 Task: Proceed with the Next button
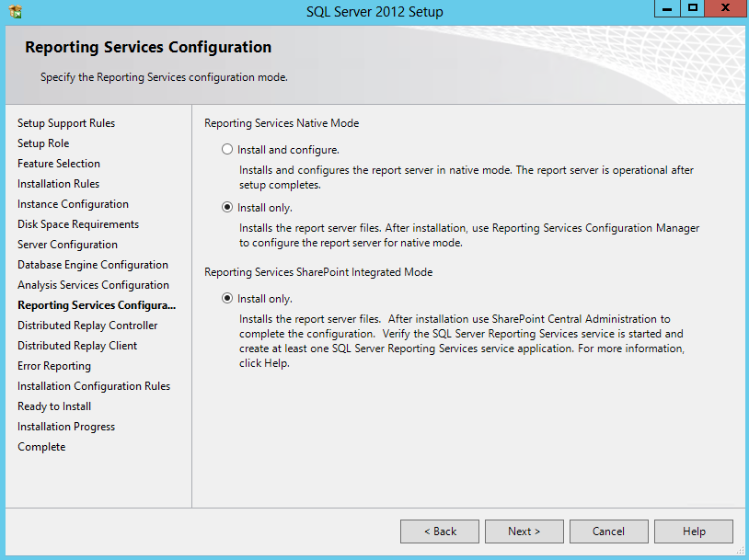coord(524,531)
